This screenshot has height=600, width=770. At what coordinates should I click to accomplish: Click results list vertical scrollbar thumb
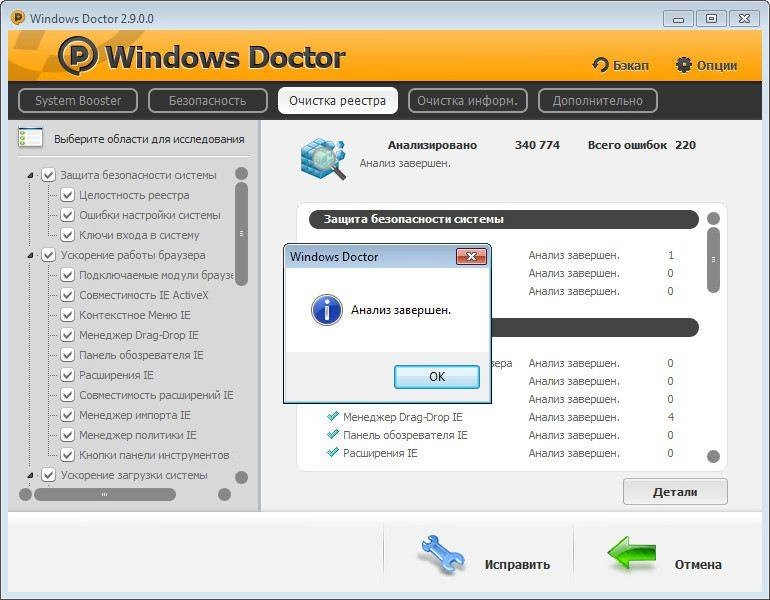click(x=713, y=260)
